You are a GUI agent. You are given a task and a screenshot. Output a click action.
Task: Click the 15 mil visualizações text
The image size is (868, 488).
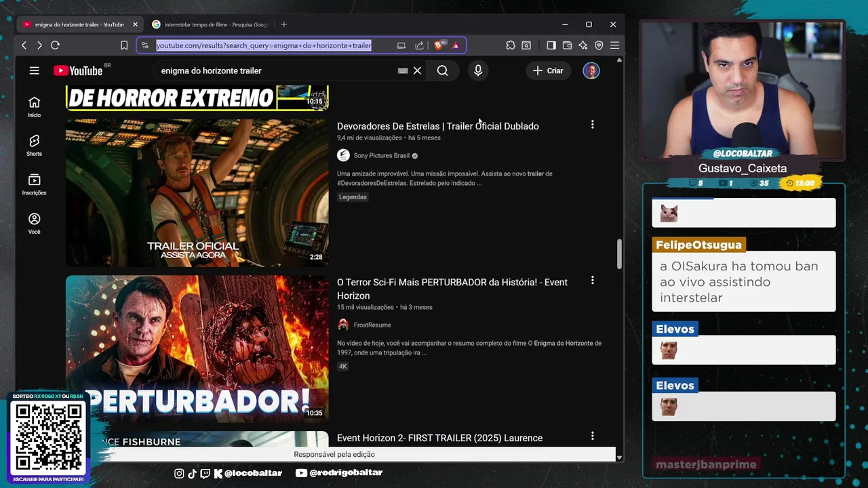pyautogui.click(x=366, y=307)
